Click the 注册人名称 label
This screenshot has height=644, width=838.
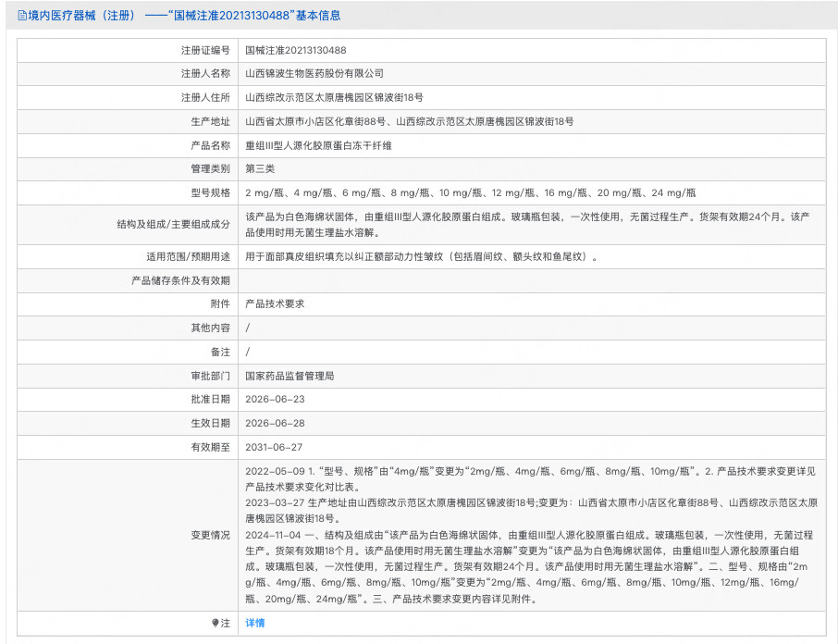(x=205, y=74)
